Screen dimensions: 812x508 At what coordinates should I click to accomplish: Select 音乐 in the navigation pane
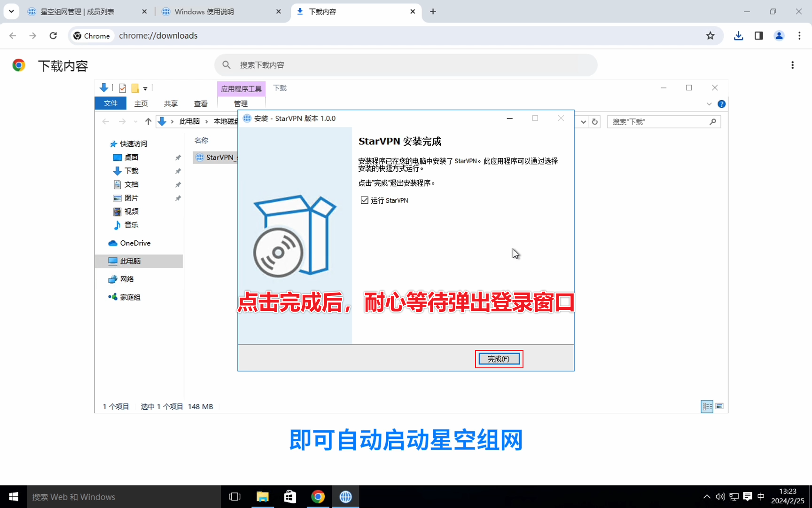131,225
